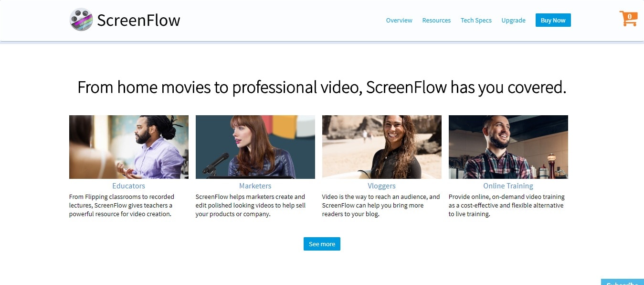
Task: Follow the Online Training link
Action: [x=508, y=186]
